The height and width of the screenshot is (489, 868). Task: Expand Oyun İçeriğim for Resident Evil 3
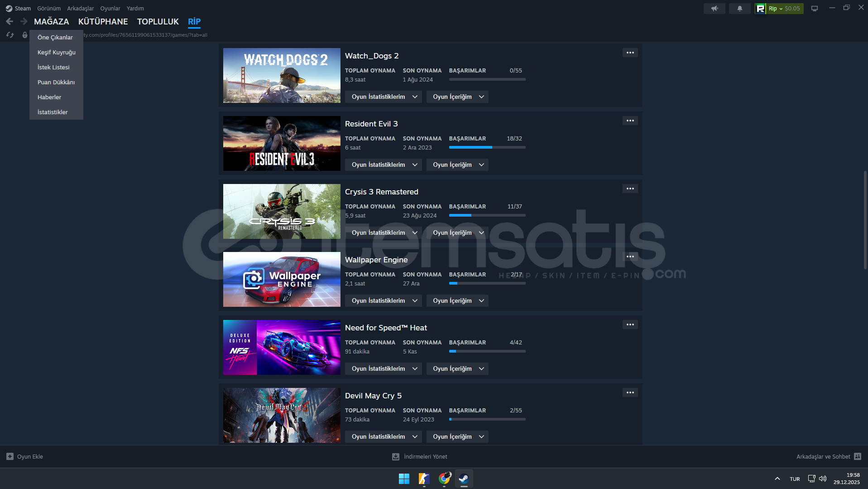coord(457,165)
